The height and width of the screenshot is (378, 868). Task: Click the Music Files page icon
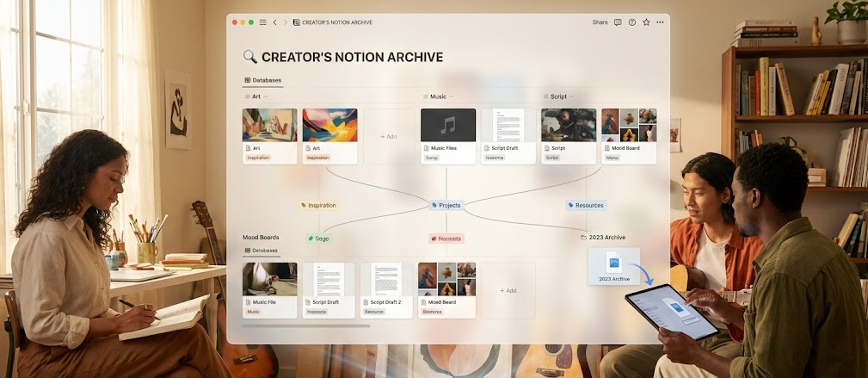point(427,149)
